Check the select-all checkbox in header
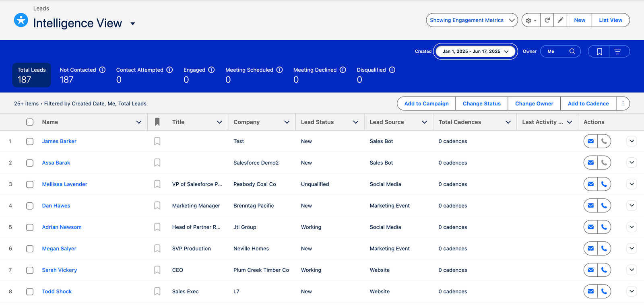Screen dimensions: 644x305 click(30, 122)
